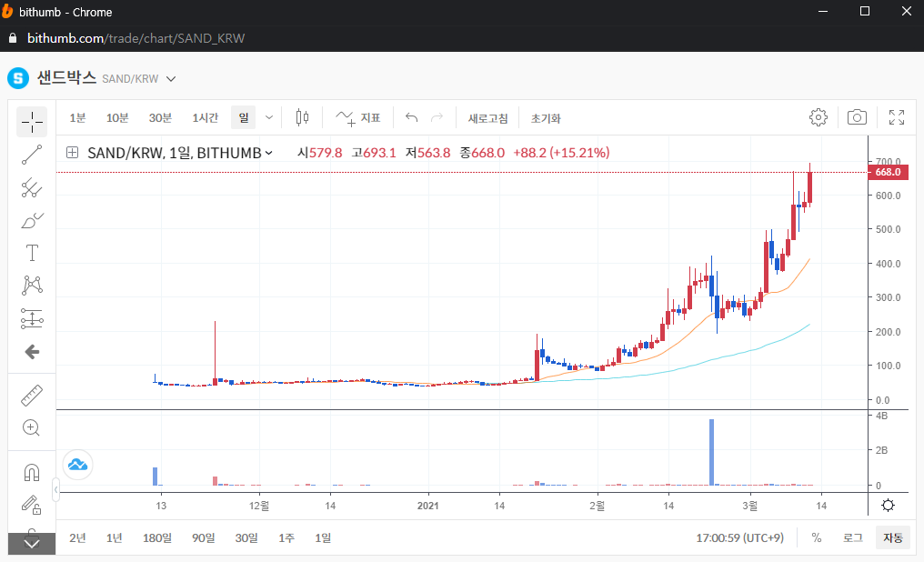The image size is (924, 562).
Task: Click the redo arrow
Action: coord(437,118)
